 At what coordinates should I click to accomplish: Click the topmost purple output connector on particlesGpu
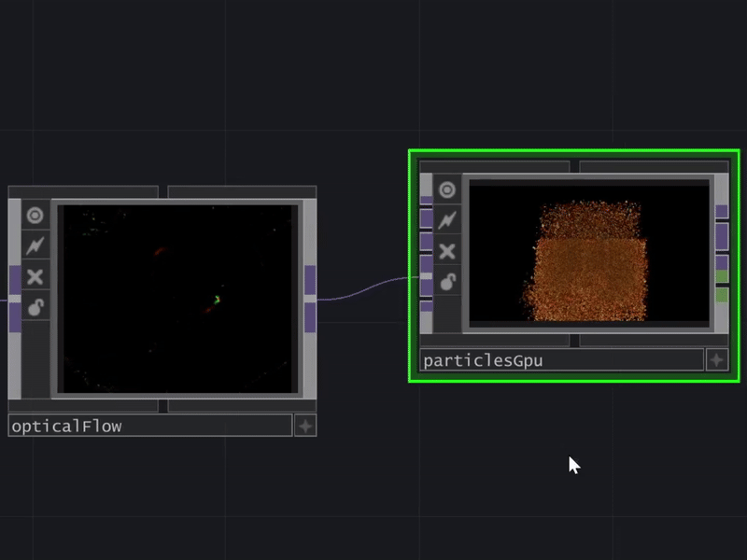tap(722, 212)
